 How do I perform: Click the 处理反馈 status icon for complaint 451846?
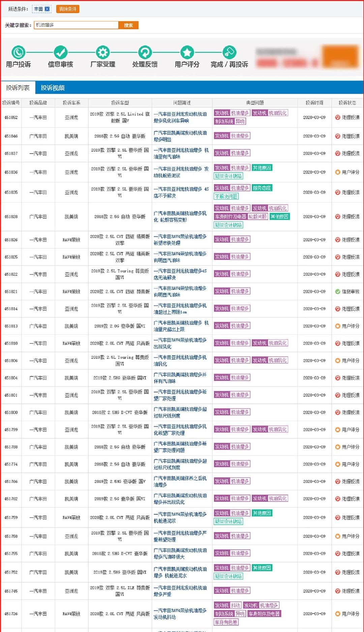point(337,136)
